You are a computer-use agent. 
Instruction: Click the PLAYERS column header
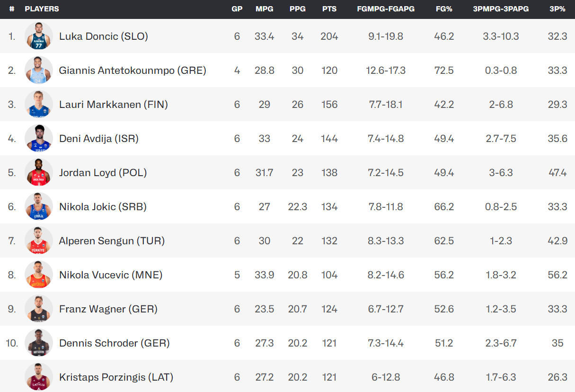pos(42,9)
